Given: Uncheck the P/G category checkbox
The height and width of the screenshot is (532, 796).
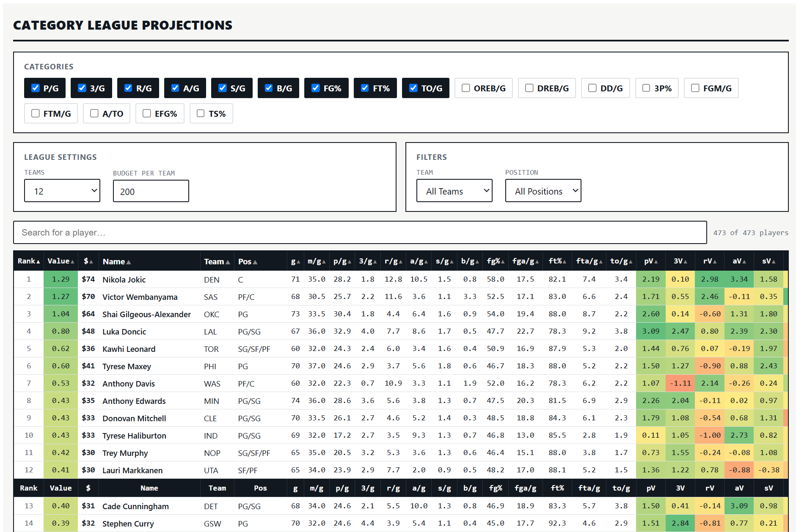Looking at the screenshot, I should 36,88.
